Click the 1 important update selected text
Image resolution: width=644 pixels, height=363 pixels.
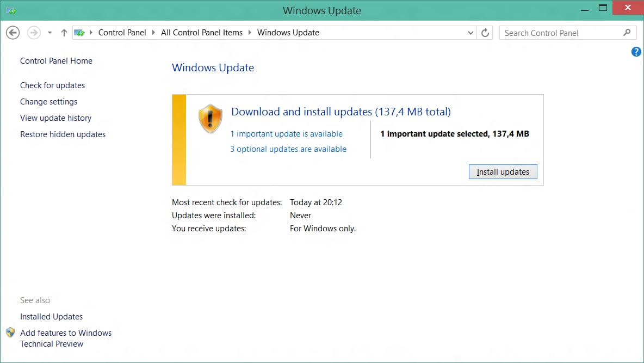pyautogui.click(x=455, y=134)
